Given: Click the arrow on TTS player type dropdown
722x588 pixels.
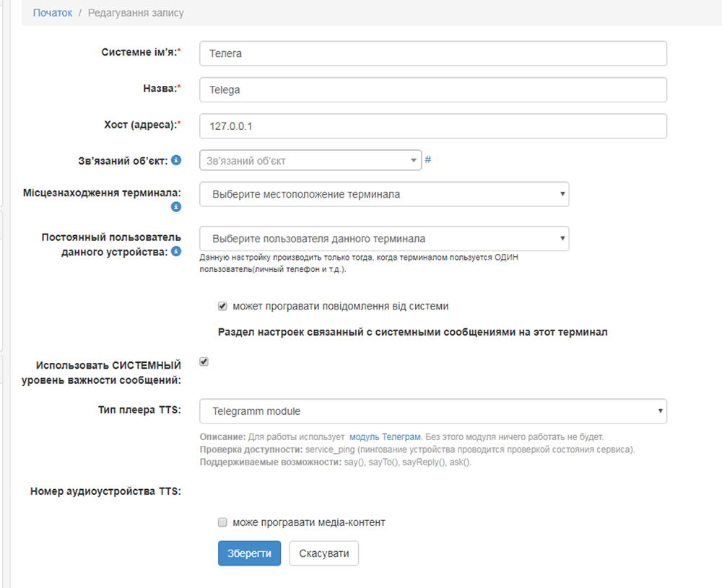Looking at the screenshot, I should (661, 410).
